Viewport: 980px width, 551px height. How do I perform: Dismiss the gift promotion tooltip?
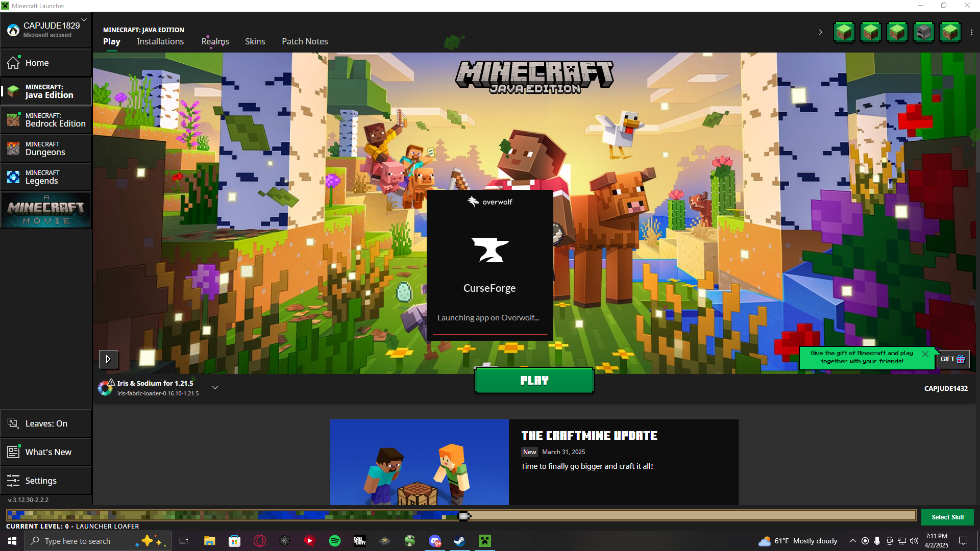coord(925,354)
